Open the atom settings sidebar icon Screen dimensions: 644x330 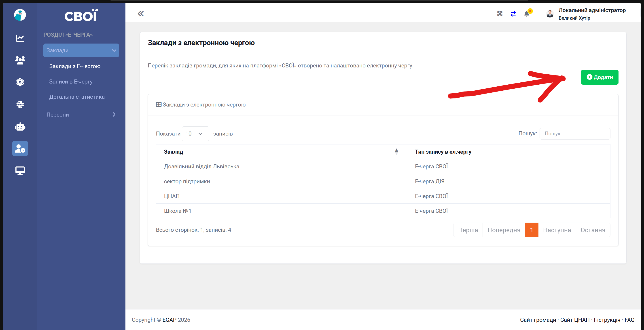pos(20,82)
